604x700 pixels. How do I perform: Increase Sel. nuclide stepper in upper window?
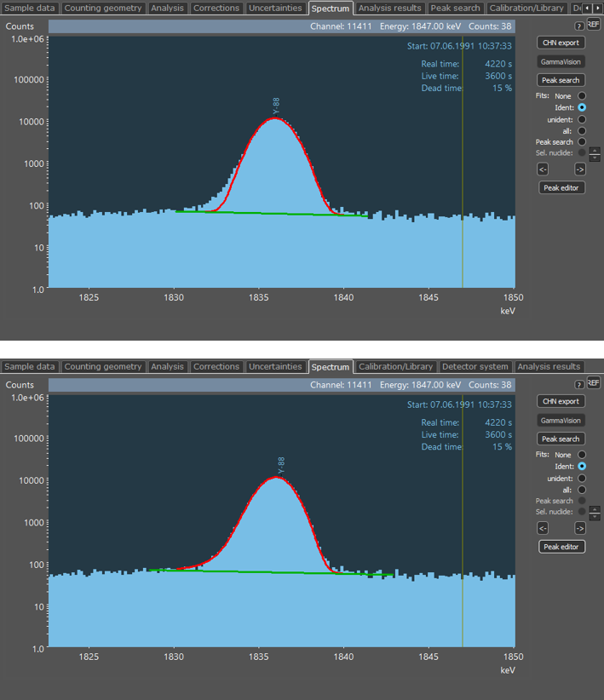click(x=595, y=150)
